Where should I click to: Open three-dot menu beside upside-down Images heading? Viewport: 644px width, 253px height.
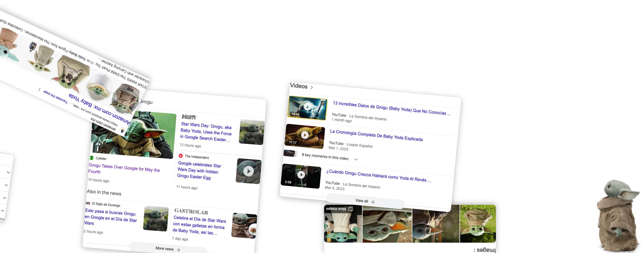coord(474,250)
